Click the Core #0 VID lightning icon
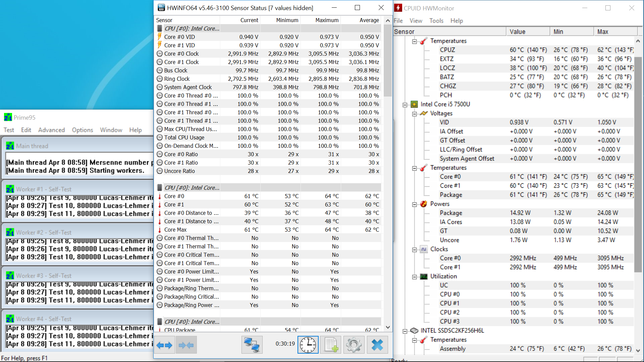The image size is (644, 362). coord(160,37)
